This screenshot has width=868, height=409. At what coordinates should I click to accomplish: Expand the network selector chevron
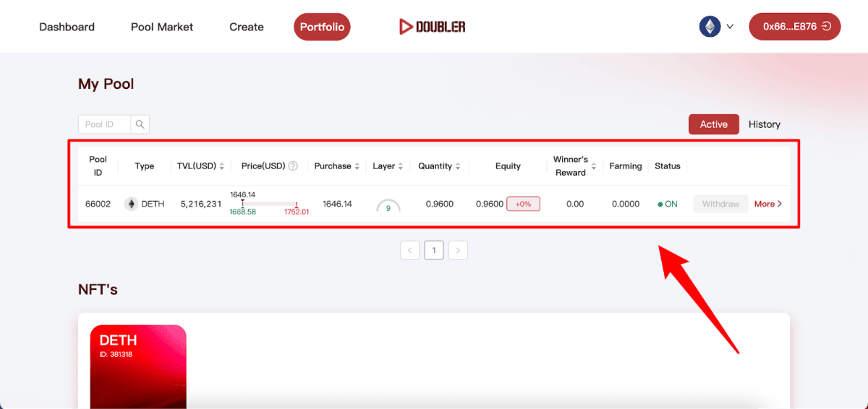click(730, 27)
